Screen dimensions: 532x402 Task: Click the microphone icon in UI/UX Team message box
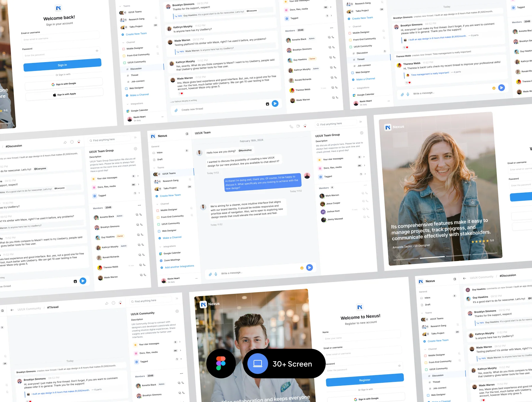[216, 274]
